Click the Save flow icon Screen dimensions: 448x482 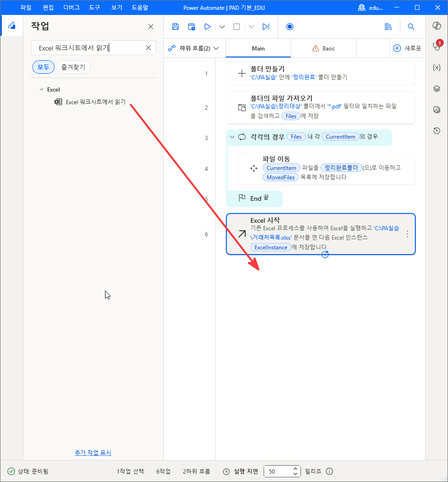175,27
